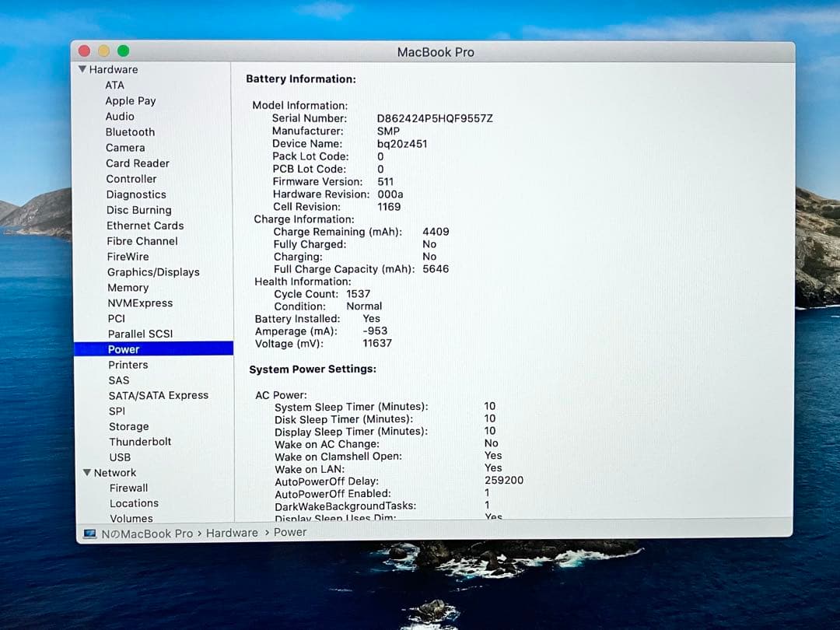
Task: Collapse the Hardware category
Action: coord(83,69)
